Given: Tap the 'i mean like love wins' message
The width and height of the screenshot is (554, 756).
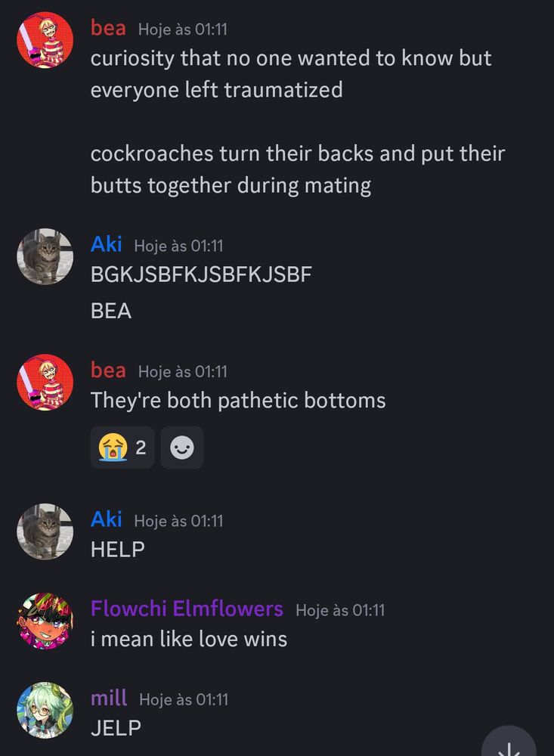Looking at the screenshot, I should (188, 639).
